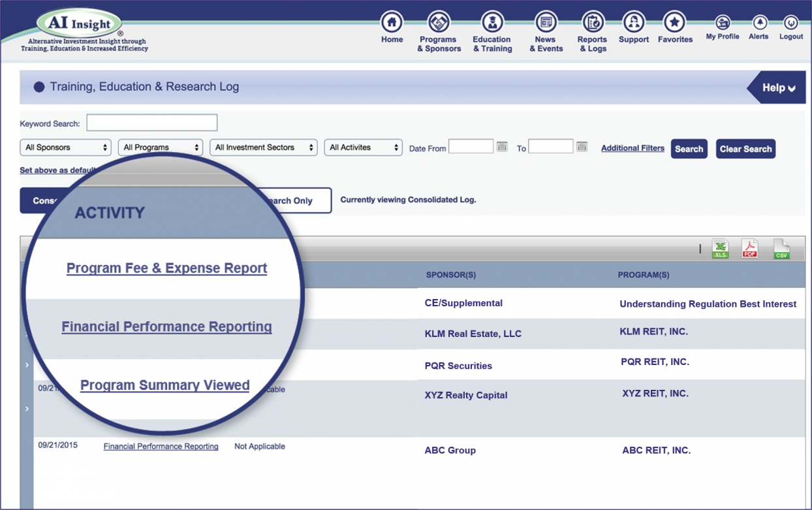
Task: Focus the To date input
Action: pos(551,146)
